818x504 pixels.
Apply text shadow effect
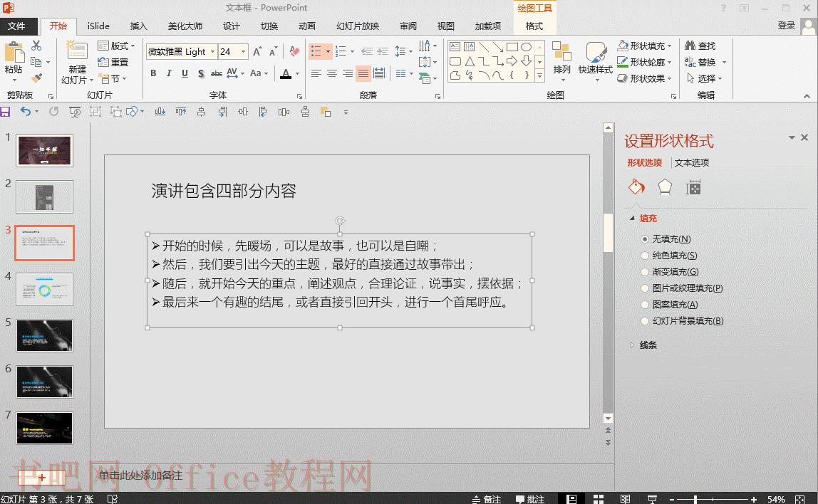pos(201,73)
